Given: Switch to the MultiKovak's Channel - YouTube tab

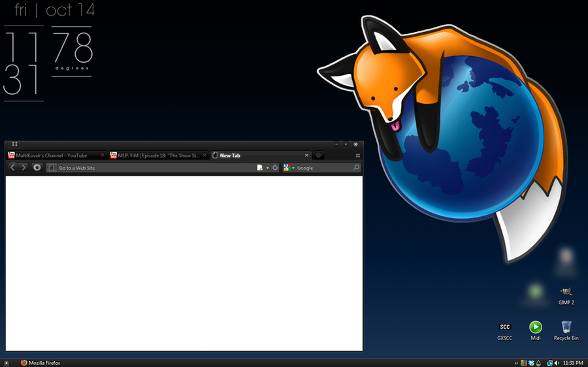Looking at the screenshot, I should (56, 155).
